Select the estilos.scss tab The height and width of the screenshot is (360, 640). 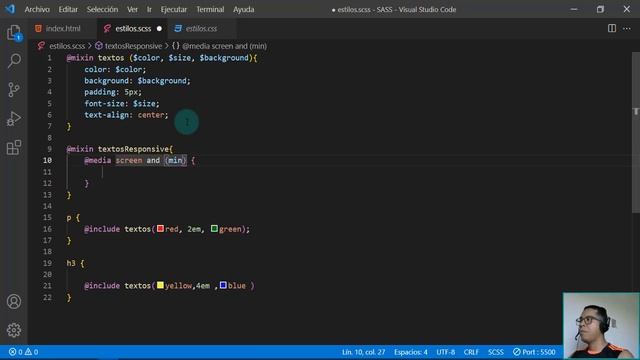point(133,29)
